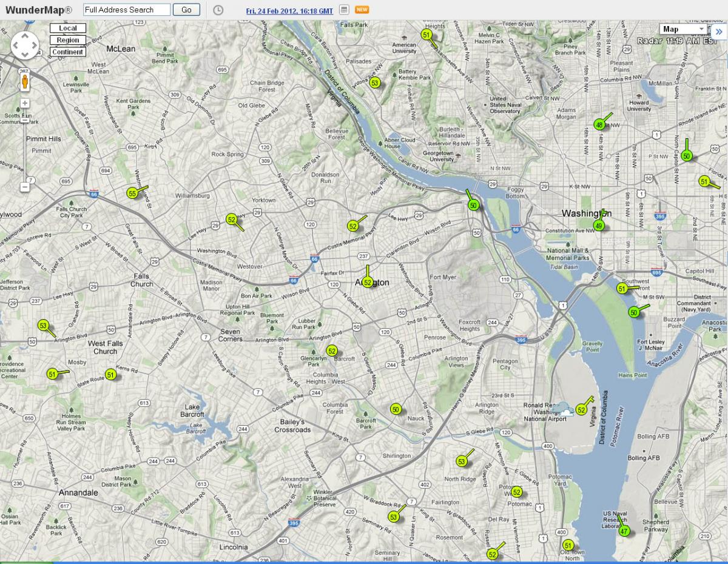Switch to the Continent view

pyautogui.click(x=68, y=52)
